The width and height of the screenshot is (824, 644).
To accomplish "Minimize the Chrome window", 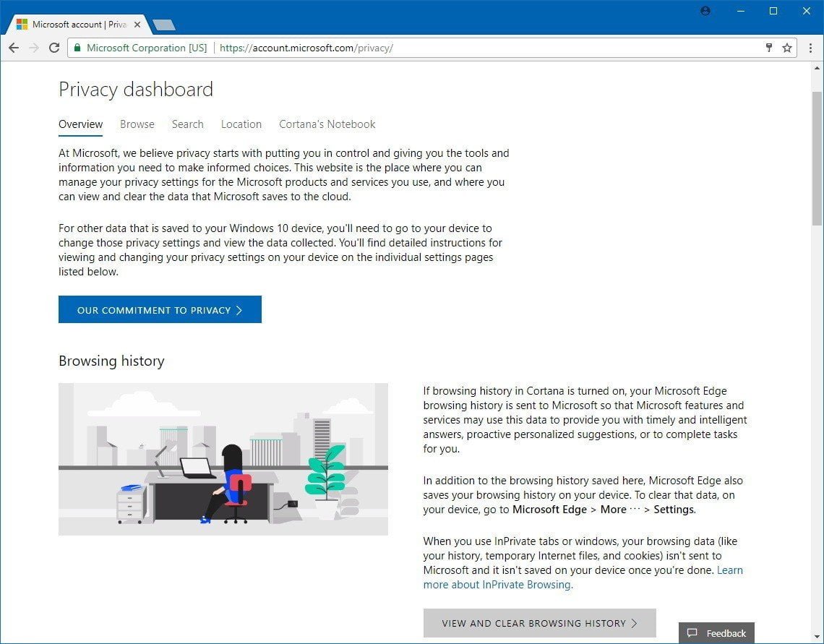I will click(x=740, y=11).
